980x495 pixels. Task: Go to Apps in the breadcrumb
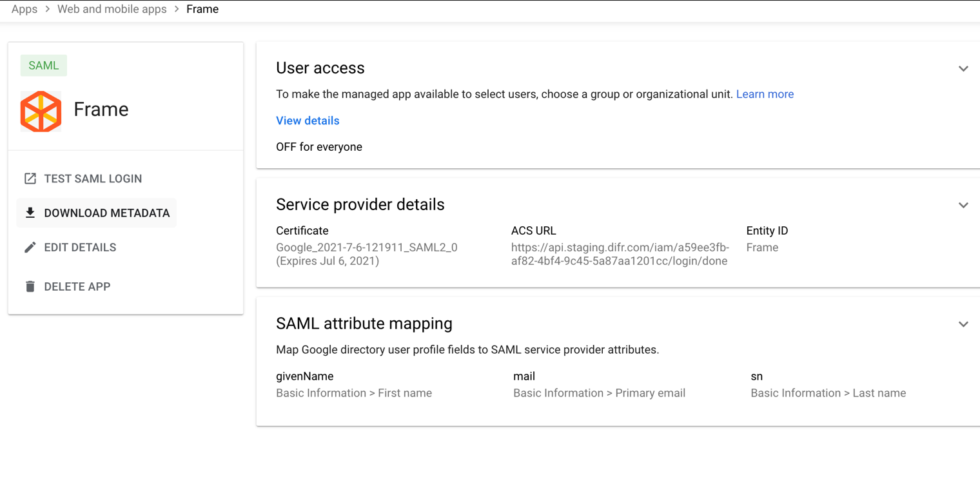(x=24, y=9)
